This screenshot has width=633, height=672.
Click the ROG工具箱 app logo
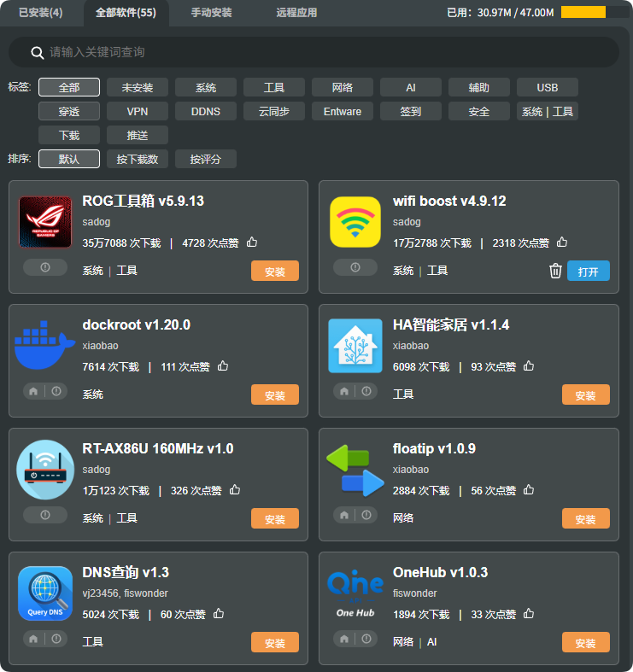[x=45, y=222]
